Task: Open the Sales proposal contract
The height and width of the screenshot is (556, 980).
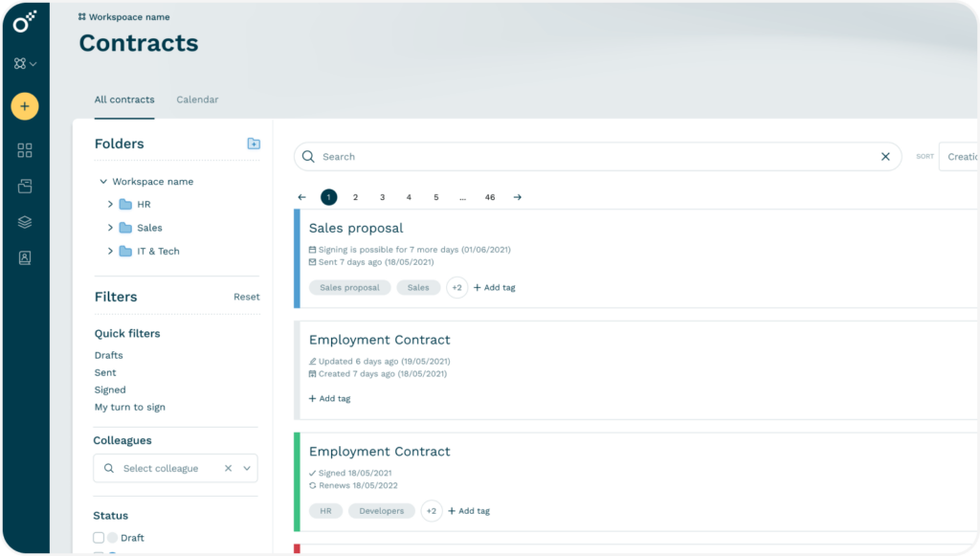Action: click(x=356, y=228)
